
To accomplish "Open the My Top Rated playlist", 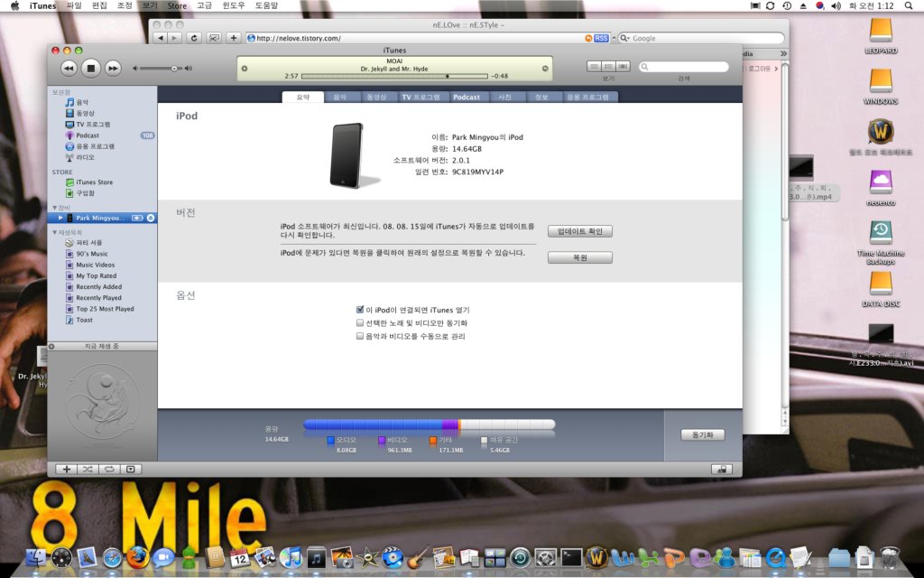I will pyautogui.click(x=91, y=276).
